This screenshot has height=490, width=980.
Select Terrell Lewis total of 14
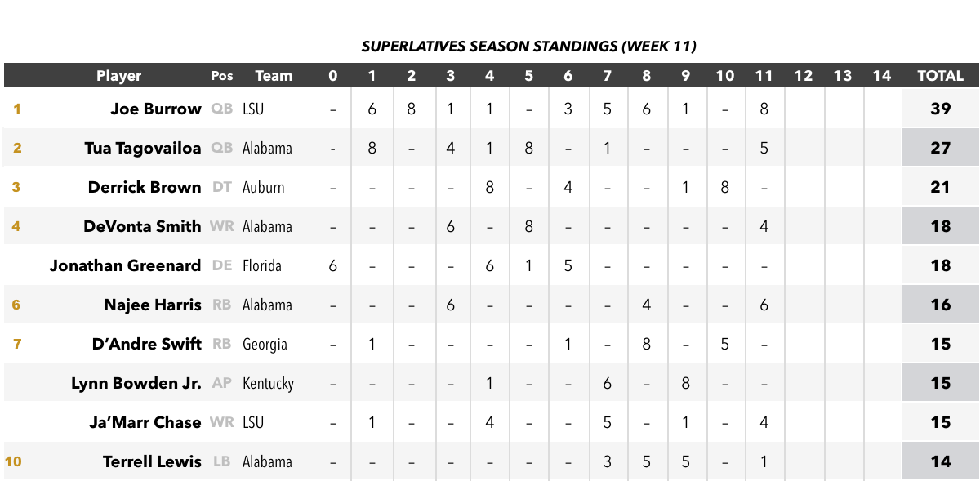click(941, 461)
